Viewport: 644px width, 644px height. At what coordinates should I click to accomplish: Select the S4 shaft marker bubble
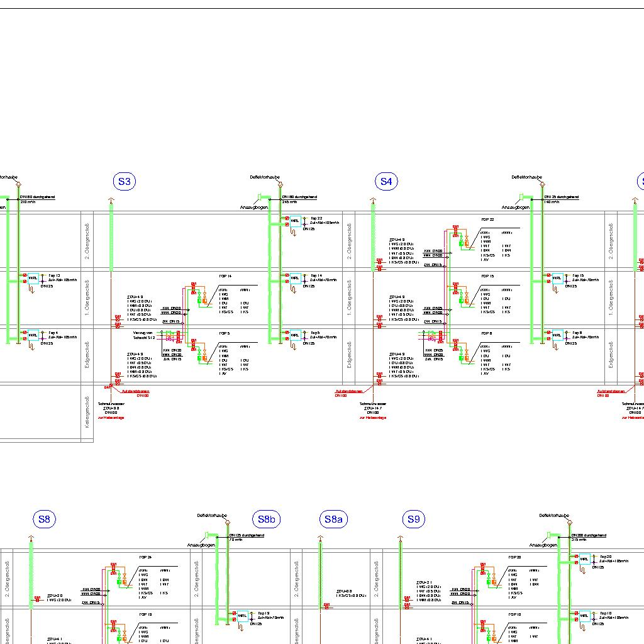[x=386, y=182]
